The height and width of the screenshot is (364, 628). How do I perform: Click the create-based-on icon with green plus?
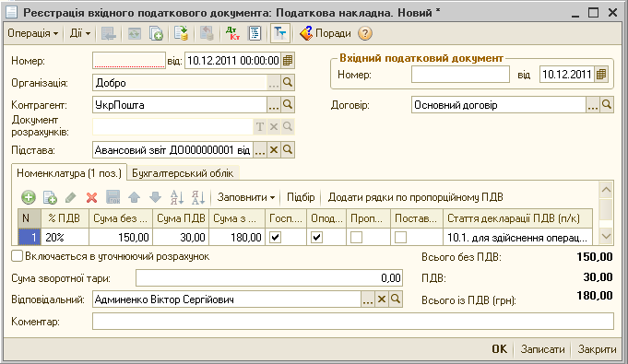156,33
